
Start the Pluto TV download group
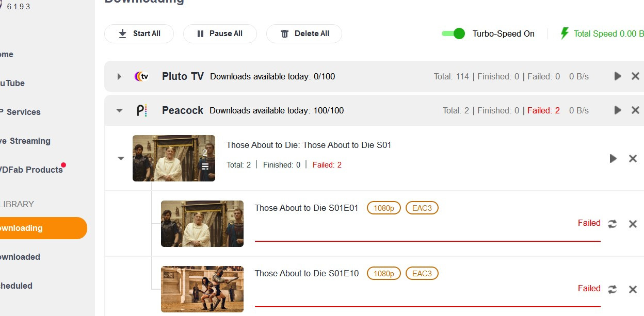[618, 76]
